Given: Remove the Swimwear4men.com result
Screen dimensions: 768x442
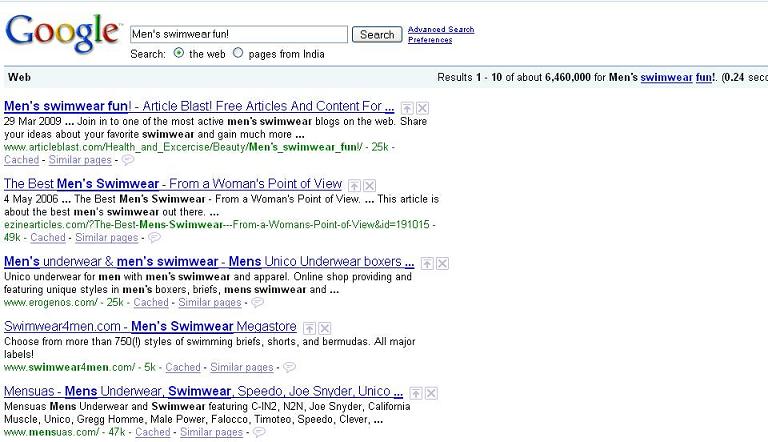Looking at the screenshot, I should (x=325, y=328).
